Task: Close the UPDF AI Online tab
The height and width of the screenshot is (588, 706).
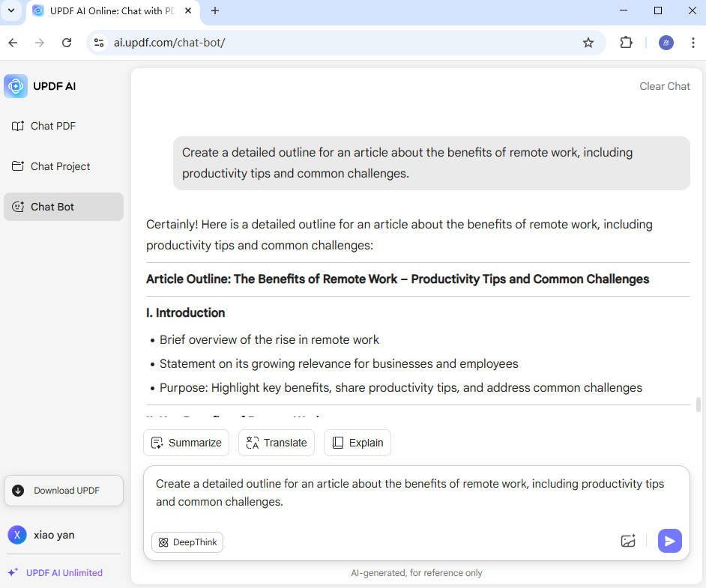Action: [188, 10]
